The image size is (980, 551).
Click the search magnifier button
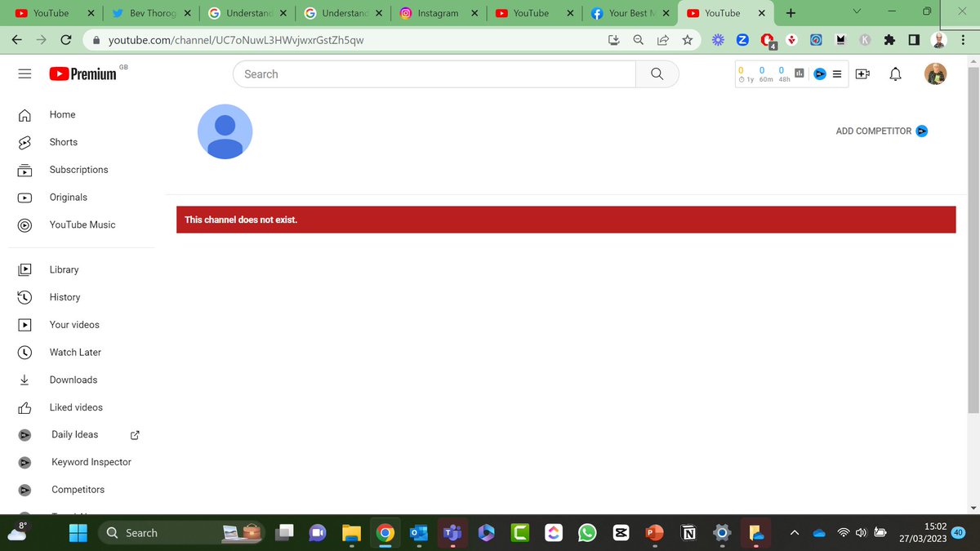click(x=657, y=74)
